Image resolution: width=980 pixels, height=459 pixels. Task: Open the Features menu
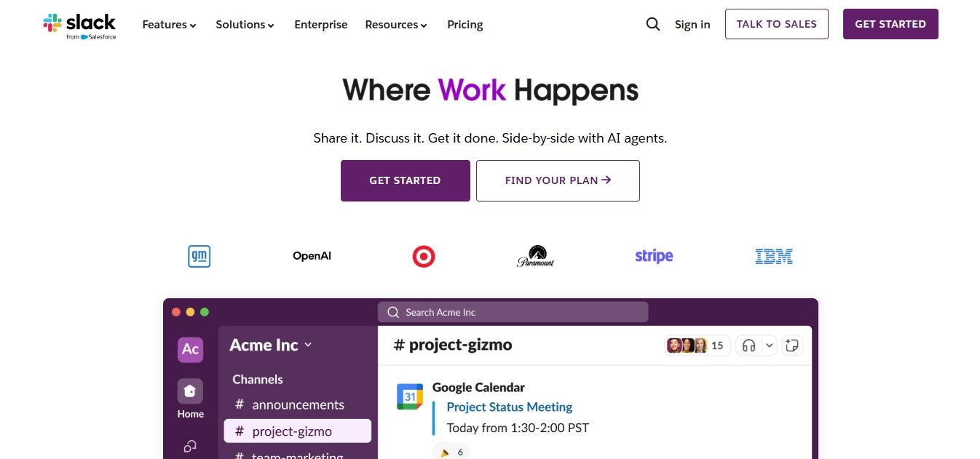click(x=168, y=24)
